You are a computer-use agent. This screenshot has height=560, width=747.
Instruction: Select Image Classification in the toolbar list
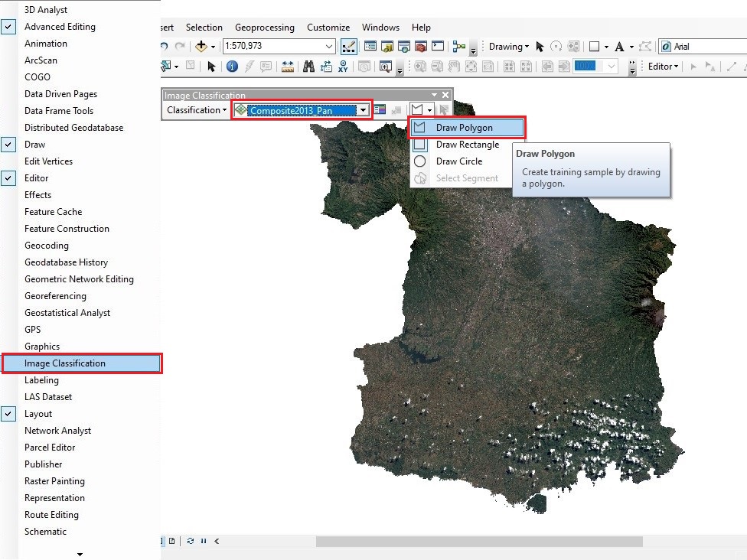(x=82, y=363)
